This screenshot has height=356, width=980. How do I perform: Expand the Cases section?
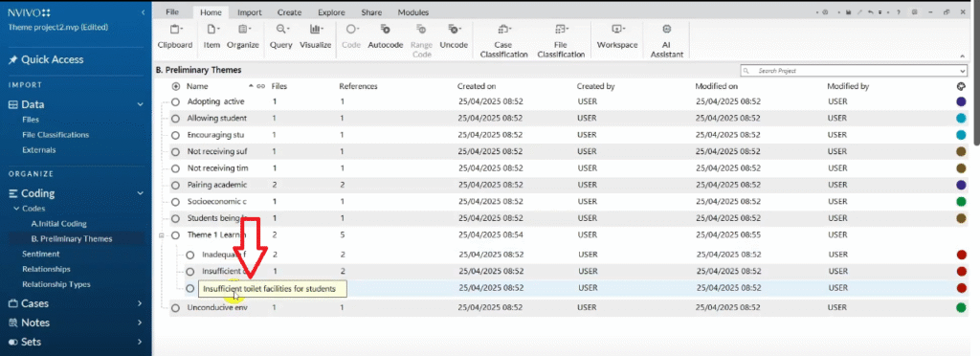click(x=141, y=303)
